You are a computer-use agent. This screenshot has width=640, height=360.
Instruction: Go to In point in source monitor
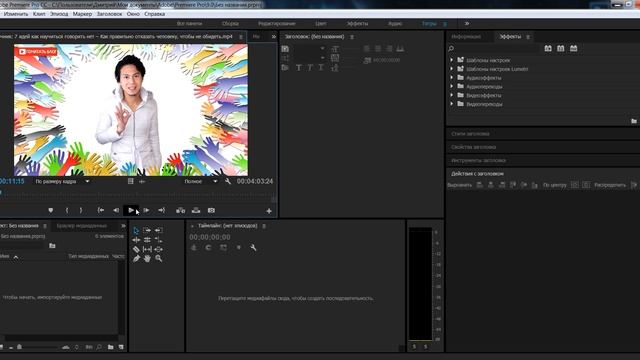click(x=100, y=210)
